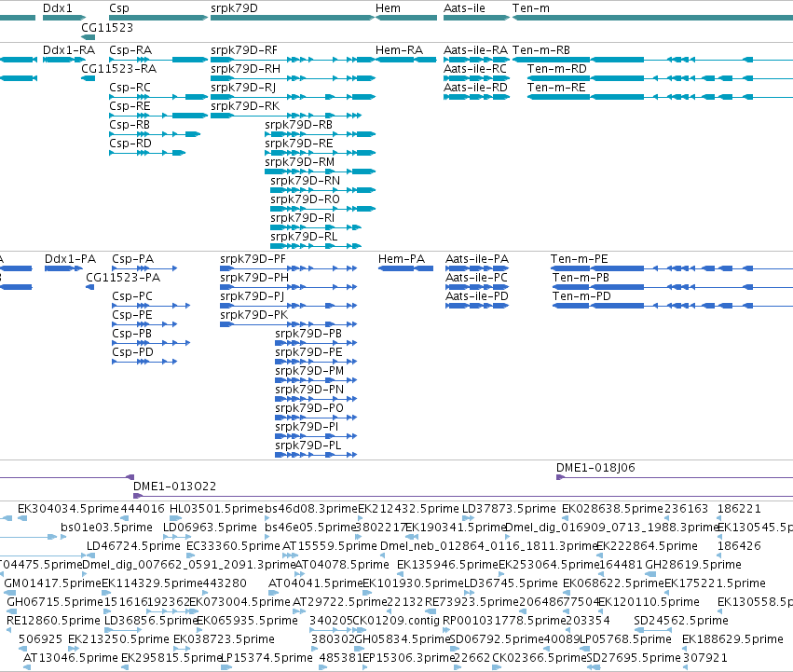Select the Hem gene feature

(406, 18)
